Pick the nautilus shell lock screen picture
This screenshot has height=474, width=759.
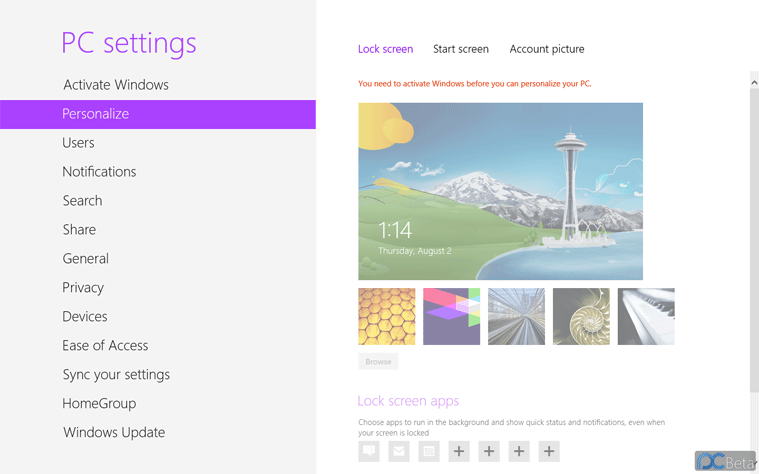click(581, 317)
